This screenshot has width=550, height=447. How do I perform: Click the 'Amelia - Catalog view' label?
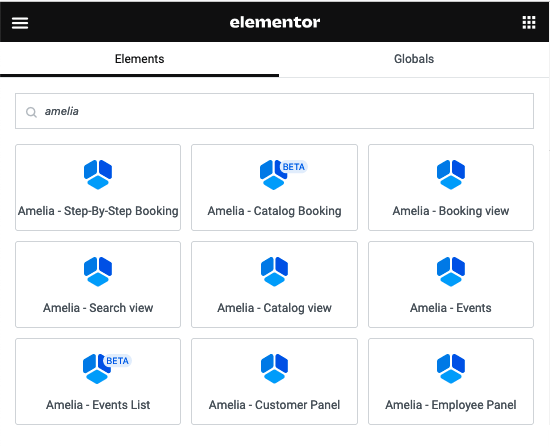[274, 308]
